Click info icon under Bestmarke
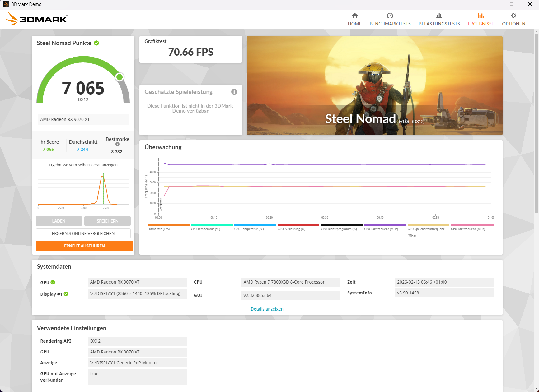This screenshot has width=539, height=392. 117,144
